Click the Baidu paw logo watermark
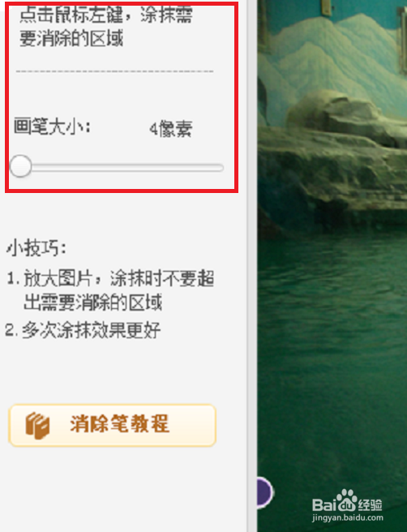 [x=347, y=500]
